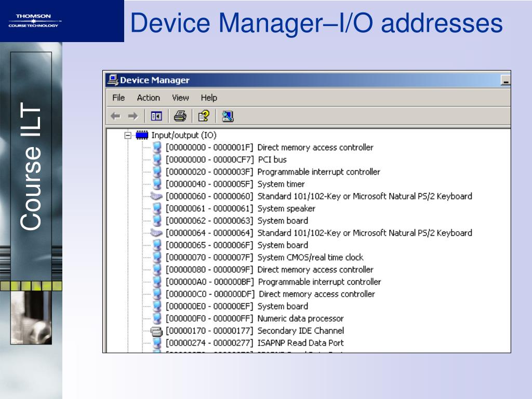532x399 pixels.
Task: Click the Back arrow toolbar icon
Action: tap(115, 116)
